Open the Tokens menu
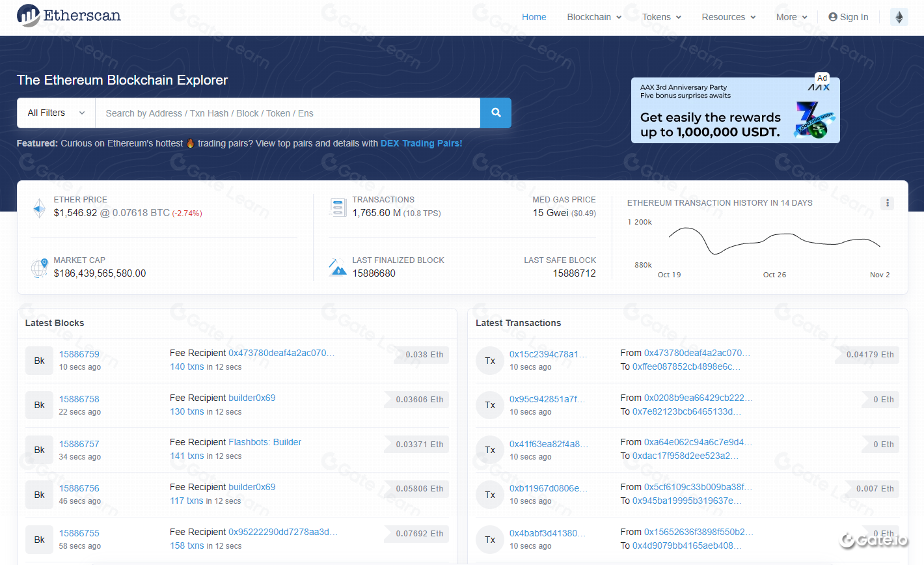 (660, 17)
